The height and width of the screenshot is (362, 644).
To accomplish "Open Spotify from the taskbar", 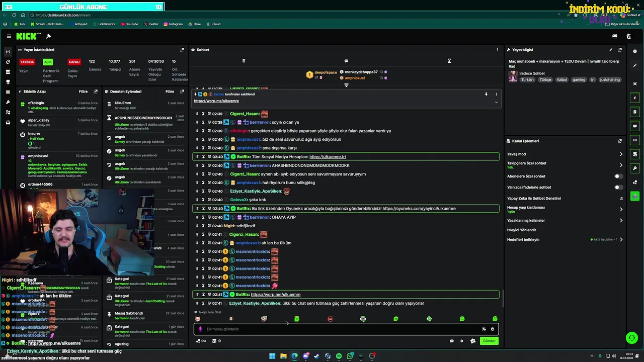I will pos(339,356).
